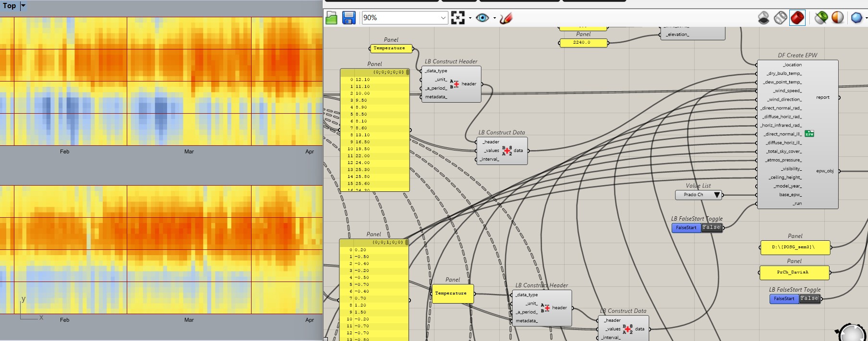Open the Top viewport dropdown arrow

[x=23, y=6]
